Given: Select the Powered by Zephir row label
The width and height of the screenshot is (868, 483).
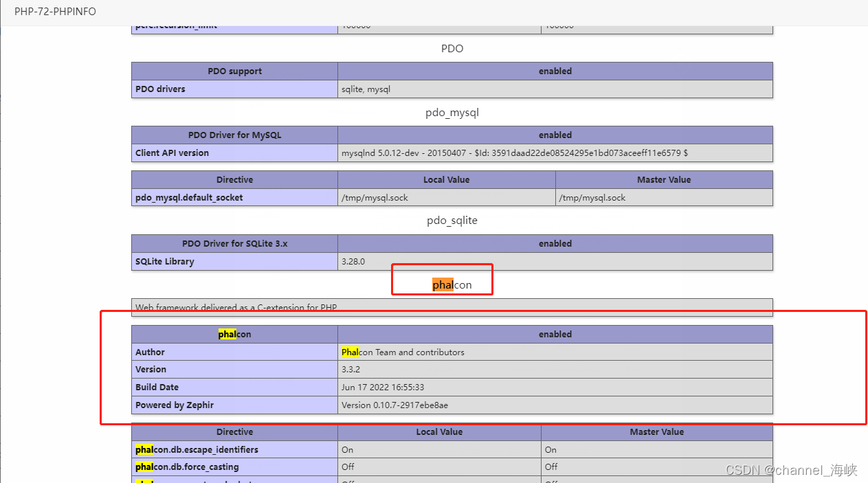Looking at the screenshot, I should 175,405.
